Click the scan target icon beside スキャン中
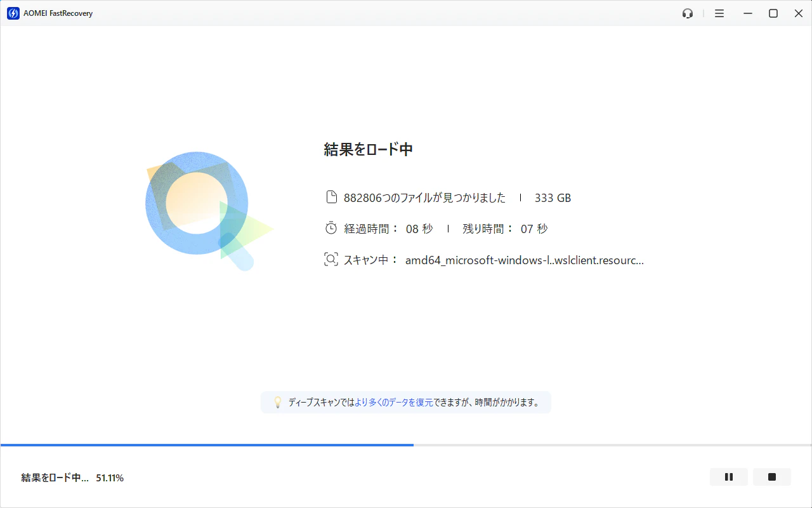The image size is (812, 508). tap(331, 259)
